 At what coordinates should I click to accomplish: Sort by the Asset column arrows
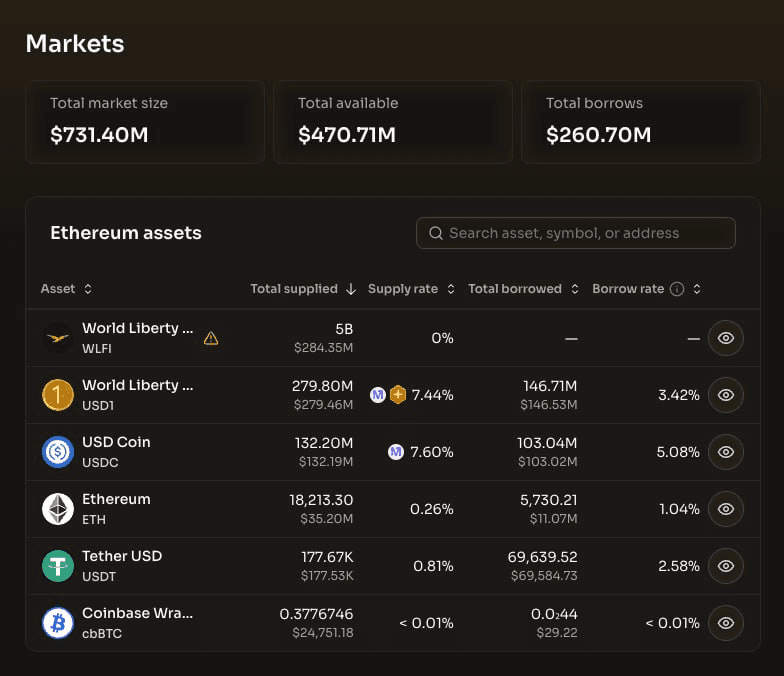(88, 289)
